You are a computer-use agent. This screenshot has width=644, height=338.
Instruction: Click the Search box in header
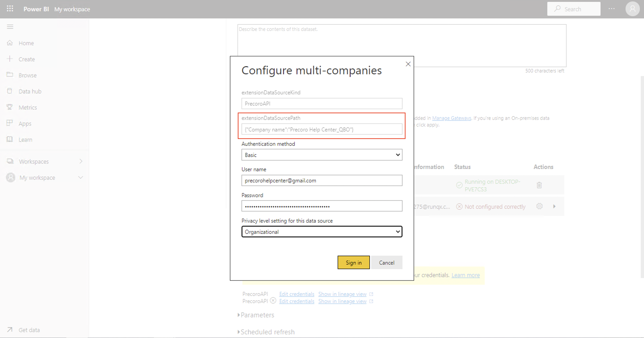pos(574,9)
